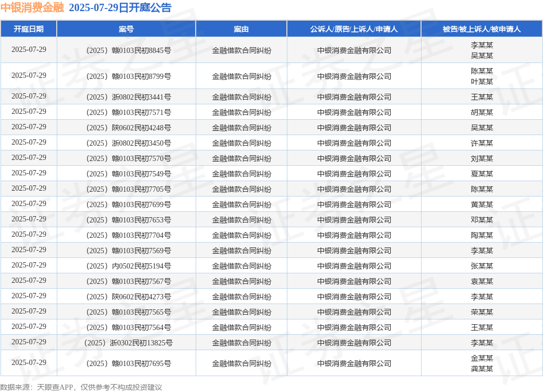Viewport: 543px width, 392px height.
Task: Select defendant 陶某某
Action: (x=481, y=235)
